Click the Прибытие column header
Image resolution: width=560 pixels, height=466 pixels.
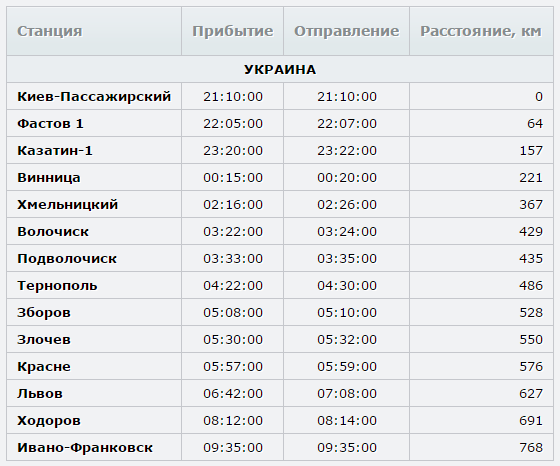point(232,31)
